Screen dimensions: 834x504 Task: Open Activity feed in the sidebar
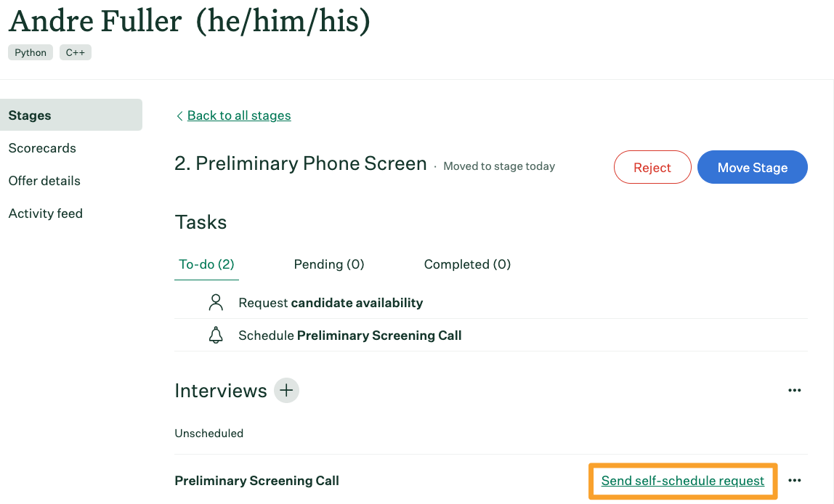[x=45, y=214]
